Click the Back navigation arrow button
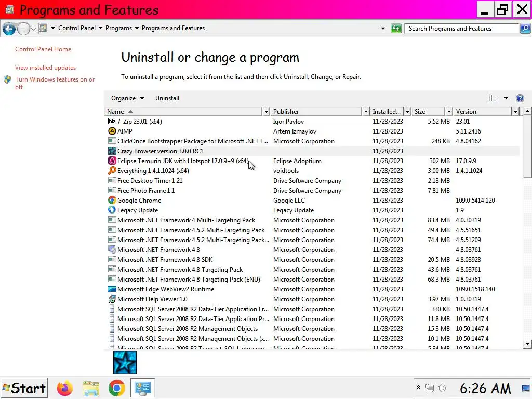Viewport: 532px width, 399px height. tap(9, 29)
